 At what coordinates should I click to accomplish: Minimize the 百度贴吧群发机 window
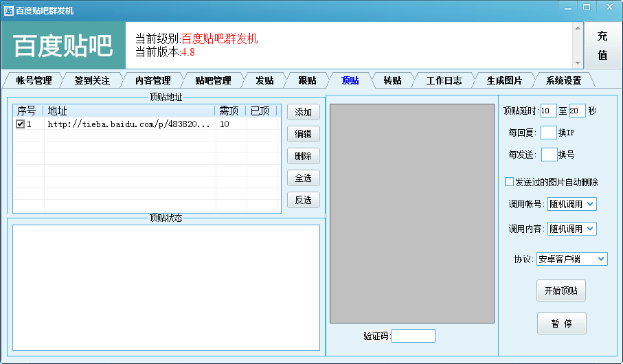pos(568,7)
